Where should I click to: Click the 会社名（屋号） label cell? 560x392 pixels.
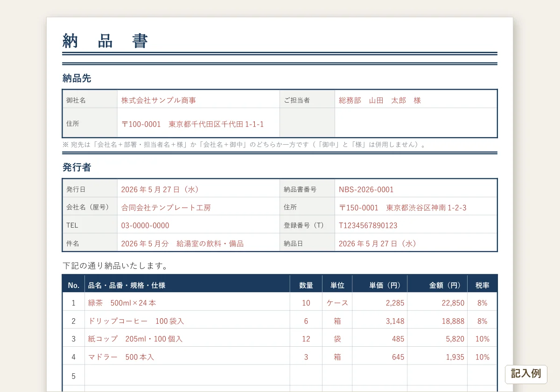[90, 207]
